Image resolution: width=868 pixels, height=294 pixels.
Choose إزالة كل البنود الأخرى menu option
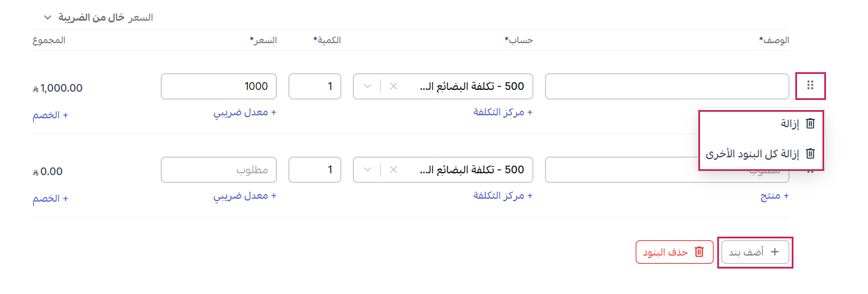click(752, 154)
